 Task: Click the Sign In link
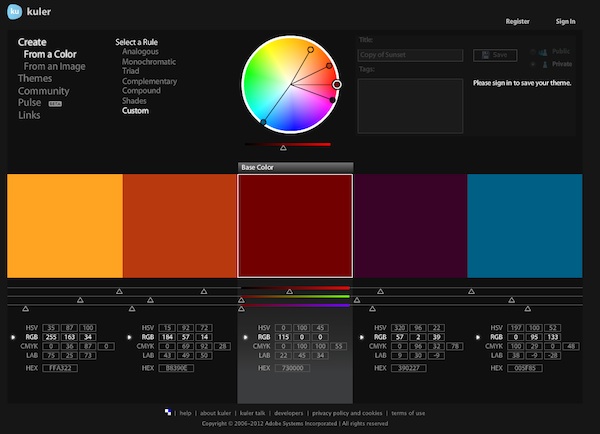click(x=565, y=20)
